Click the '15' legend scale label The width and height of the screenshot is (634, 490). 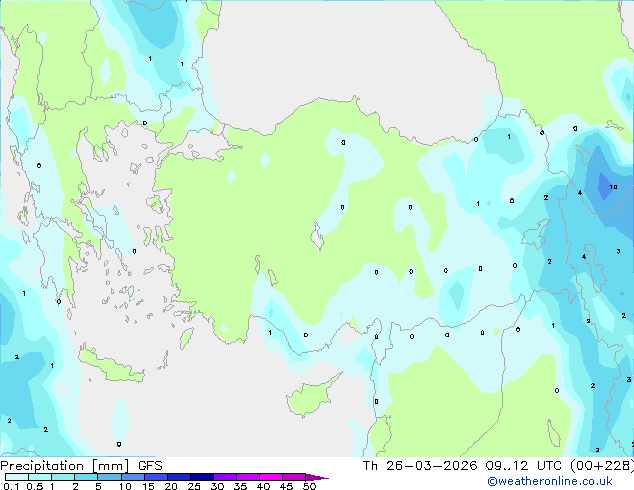[x=148, y=486]
